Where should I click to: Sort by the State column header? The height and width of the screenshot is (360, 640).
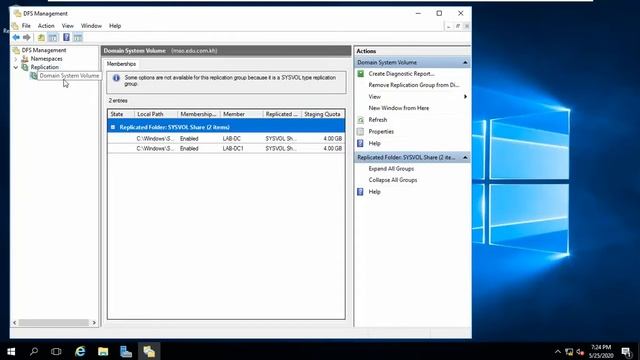point(121,114)
